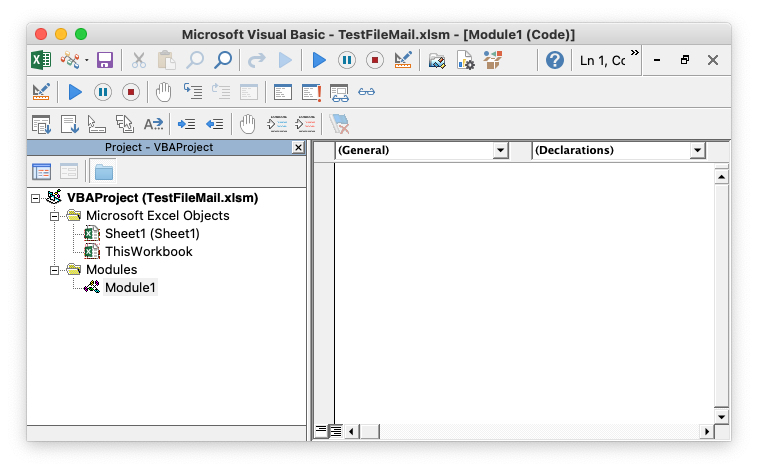Outdent code with the Outdent icon
The height and width of the screenshot is (472, 758).
pyautogui.click(x=214, y=124)
